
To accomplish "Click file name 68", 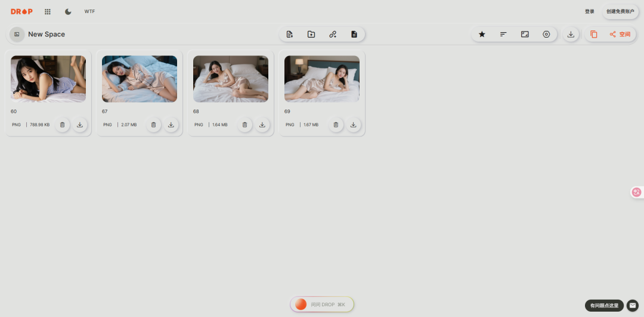I will click(x=196, y=111).
